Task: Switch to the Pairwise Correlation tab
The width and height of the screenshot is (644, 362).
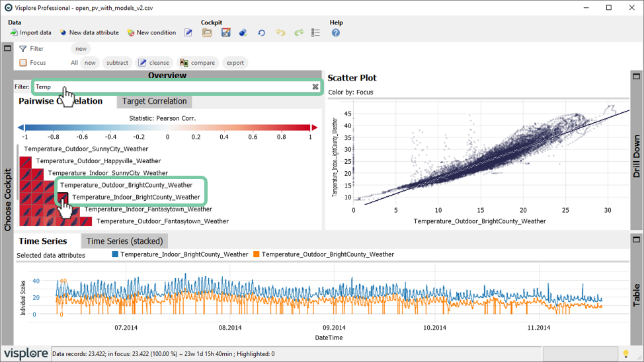Action: coord(60,101)
